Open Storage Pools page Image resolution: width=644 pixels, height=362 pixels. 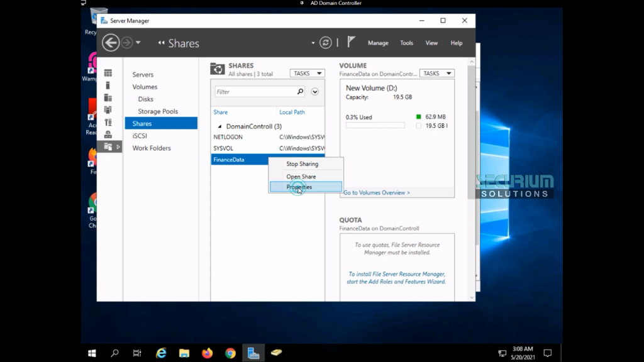pyautogui.click(x=158, y=111)
